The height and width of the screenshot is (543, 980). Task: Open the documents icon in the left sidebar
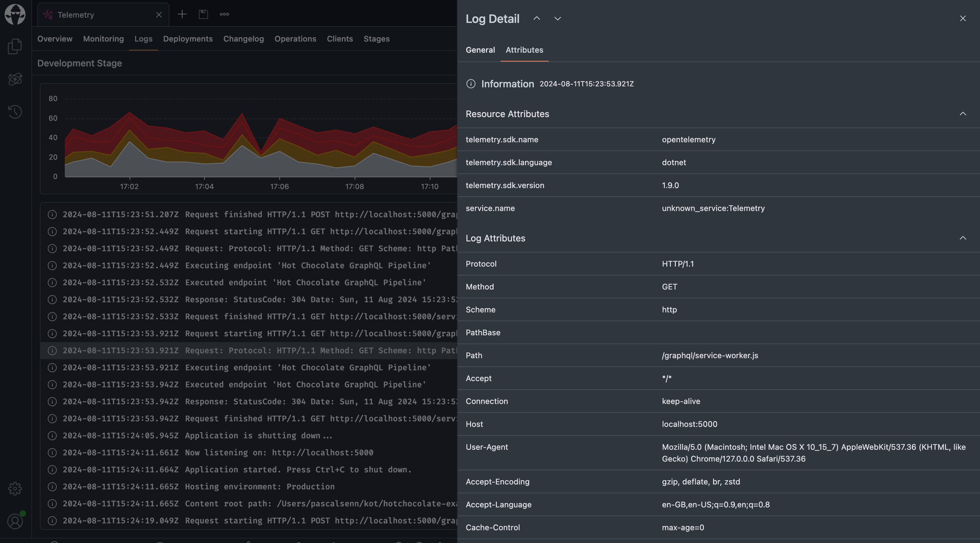(15, 46)
